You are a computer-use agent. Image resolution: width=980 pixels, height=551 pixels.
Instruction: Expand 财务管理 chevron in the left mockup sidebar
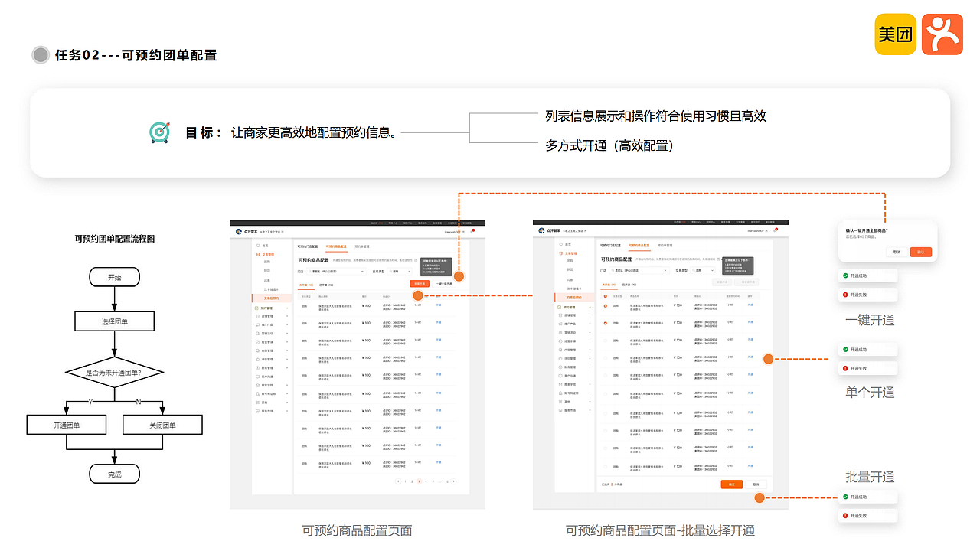(287, 367)
